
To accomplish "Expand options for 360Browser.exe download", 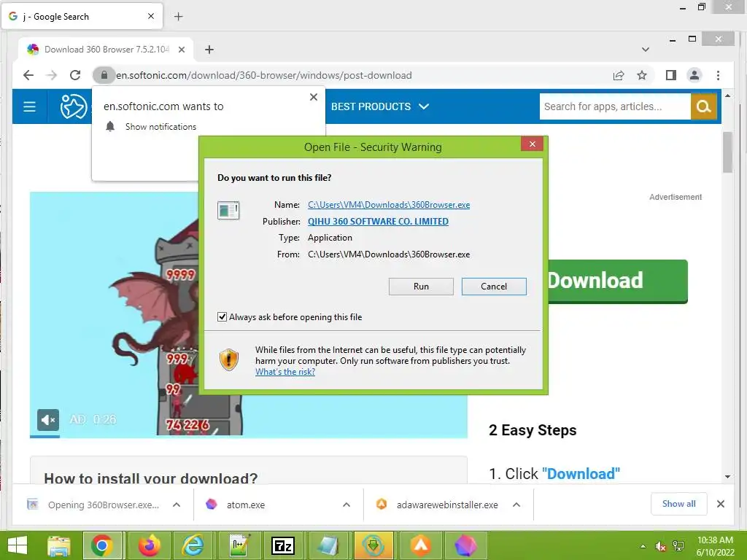I will [177, 505].
